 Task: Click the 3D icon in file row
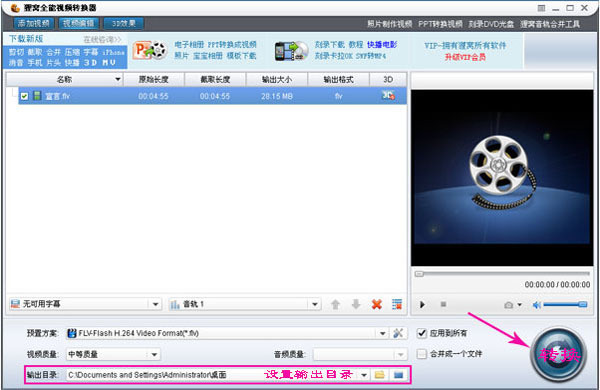pyautogui.click(x=388, y=95)
